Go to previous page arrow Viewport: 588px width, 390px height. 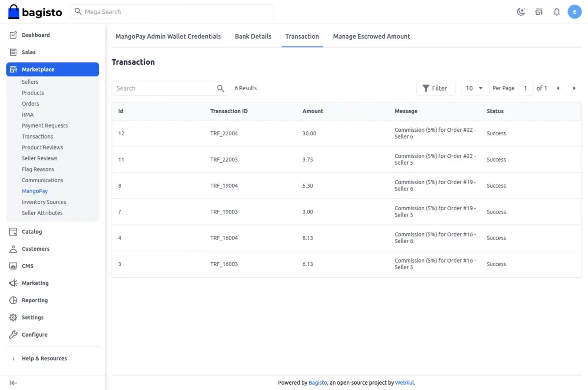558,88
